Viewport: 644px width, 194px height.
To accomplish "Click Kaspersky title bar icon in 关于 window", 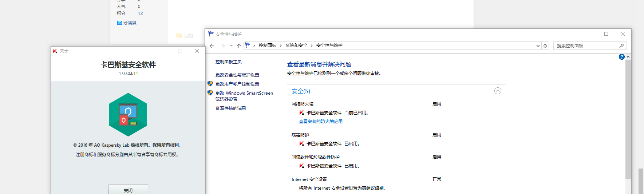I will (x=55, y=51).
